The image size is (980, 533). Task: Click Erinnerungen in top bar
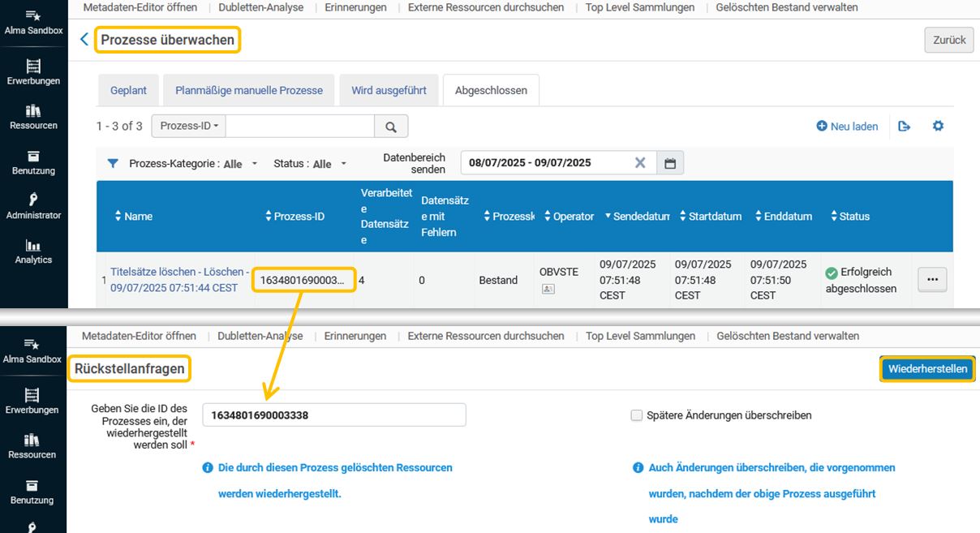point(355,7)
